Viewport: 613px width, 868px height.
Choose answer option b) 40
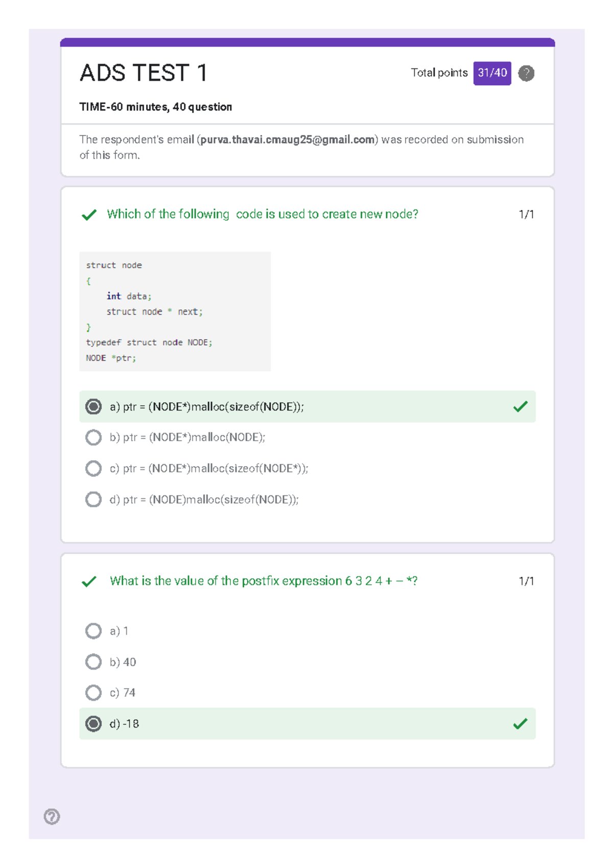[93, 662]
